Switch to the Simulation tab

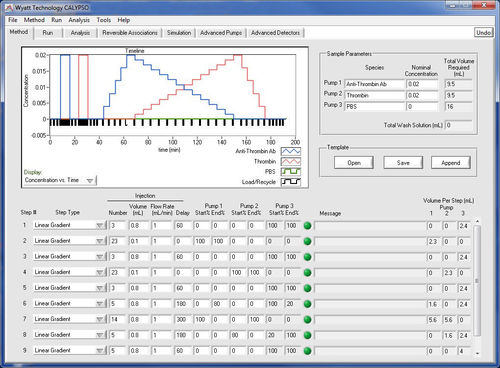pyautogui.click(x=179, y=33)
